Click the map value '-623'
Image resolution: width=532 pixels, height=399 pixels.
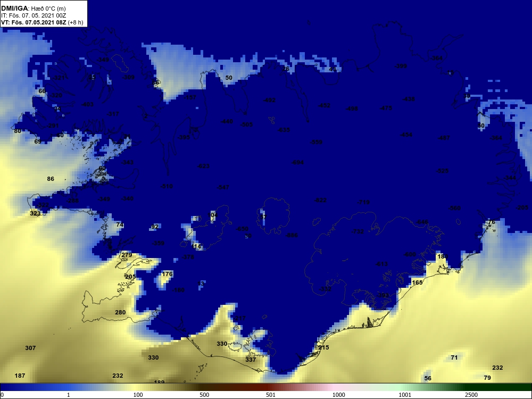coord(203,166)
